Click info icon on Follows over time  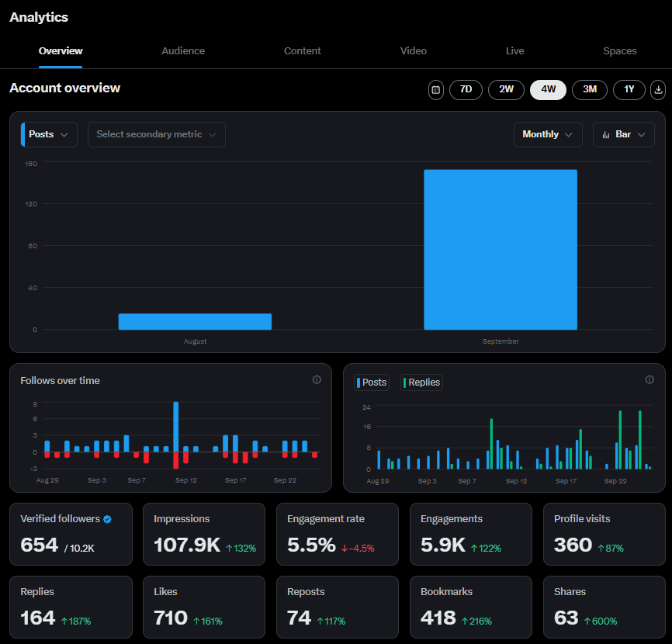pyautogui.click(x=317, y=380)
